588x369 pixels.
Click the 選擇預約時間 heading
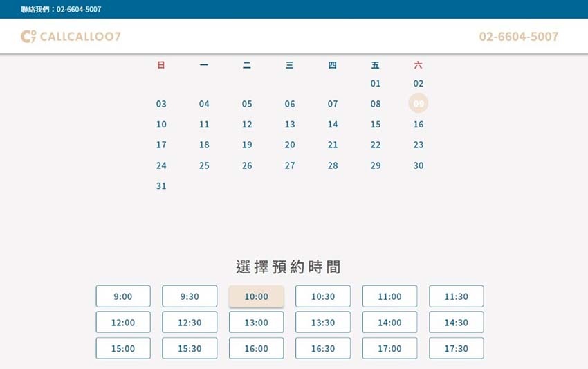point(288,267)
